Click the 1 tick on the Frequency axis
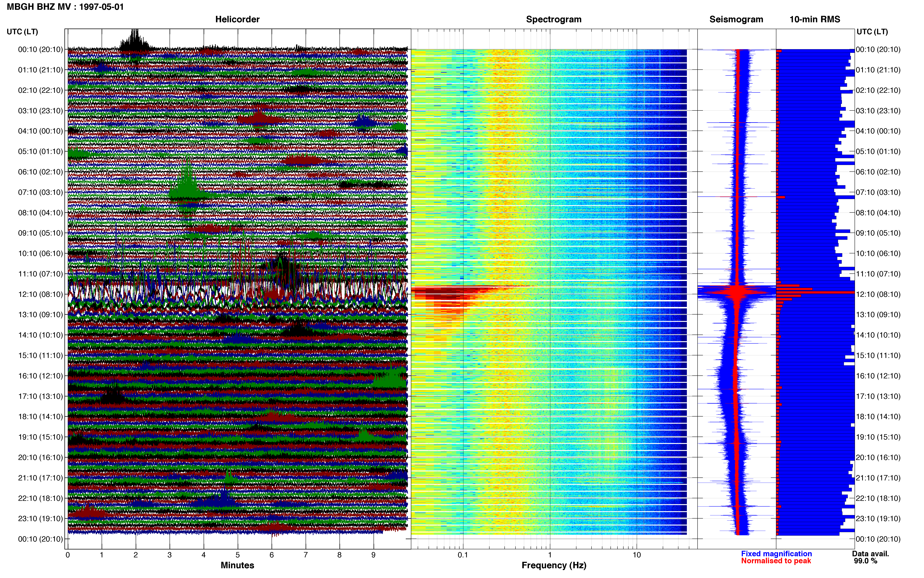Screen dimensions: 924x578 click(x=550, y=555)
